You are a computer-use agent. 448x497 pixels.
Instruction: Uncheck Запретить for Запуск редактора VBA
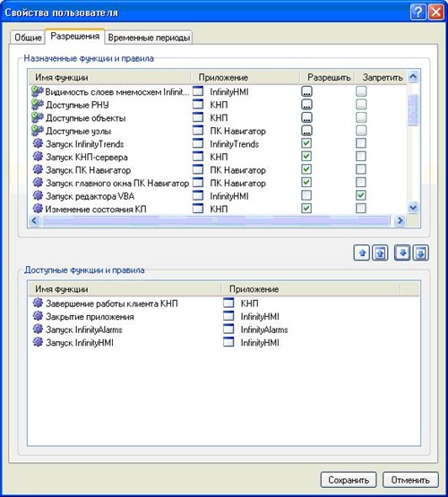tap(361, 195)
